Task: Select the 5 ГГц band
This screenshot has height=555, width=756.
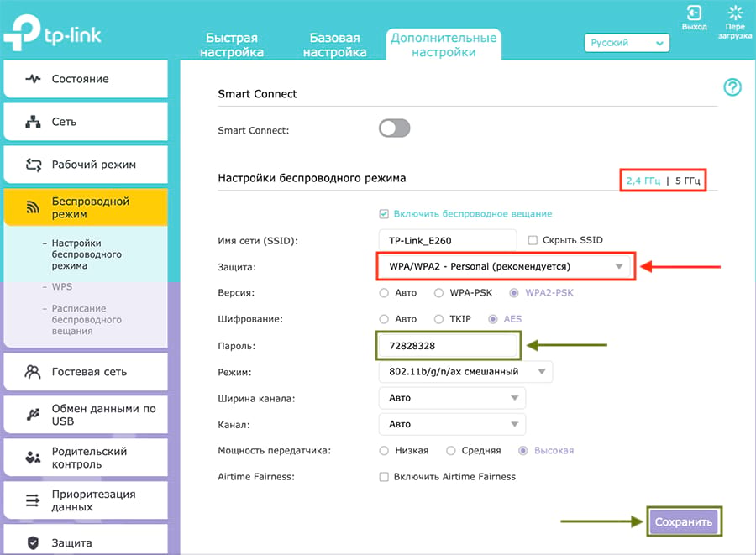Action: click(x=687, y=181)
